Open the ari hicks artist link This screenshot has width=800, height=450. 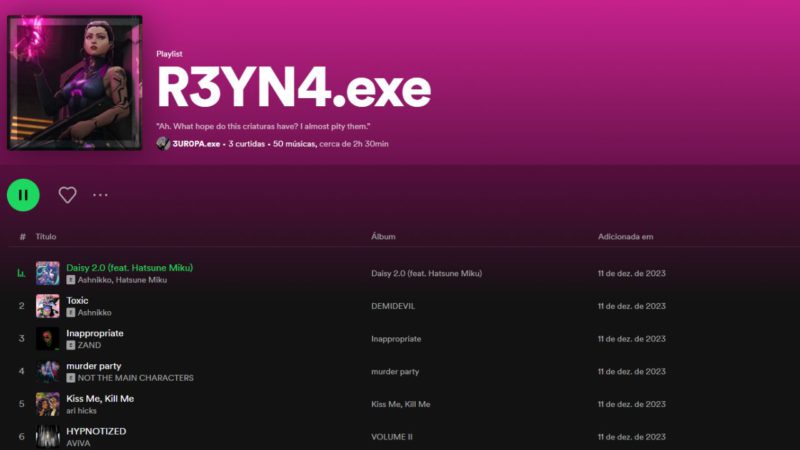(x=81, y=411)
